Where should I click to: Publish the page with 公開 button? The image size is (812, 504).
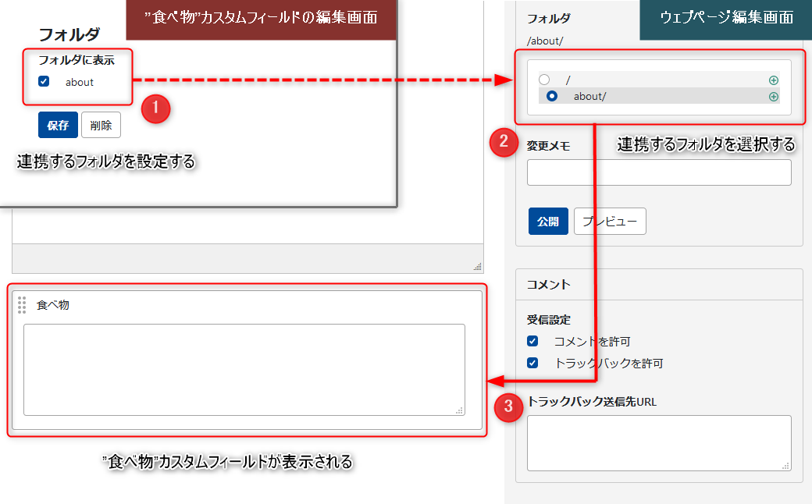click(548, 222)
